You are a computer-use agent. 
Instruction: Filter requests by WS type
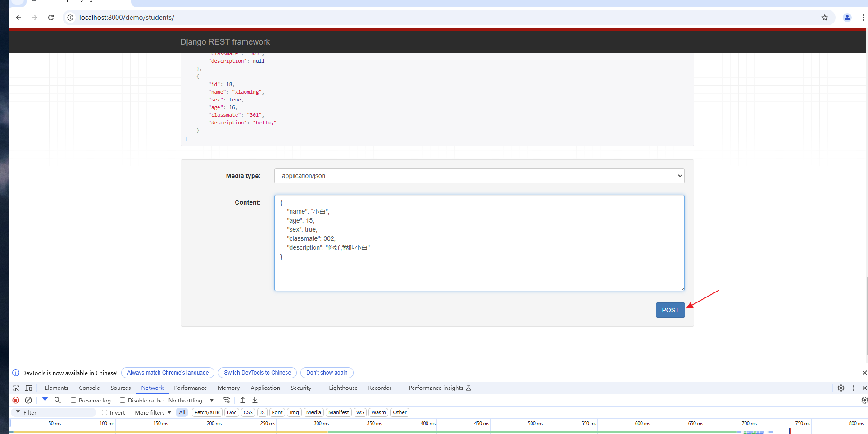[x=360, y=412]
